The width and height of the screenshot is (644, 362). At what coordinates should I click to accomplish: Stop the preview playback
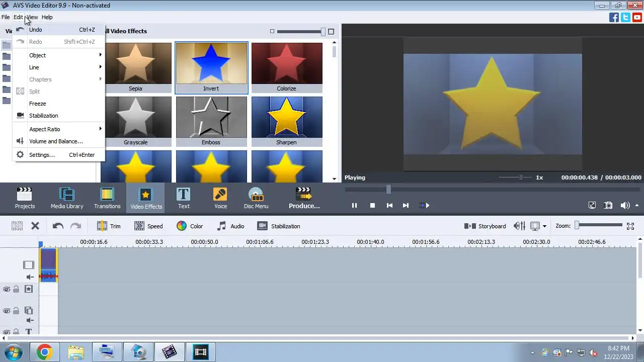pyautogui.click(x=372, y=205)
